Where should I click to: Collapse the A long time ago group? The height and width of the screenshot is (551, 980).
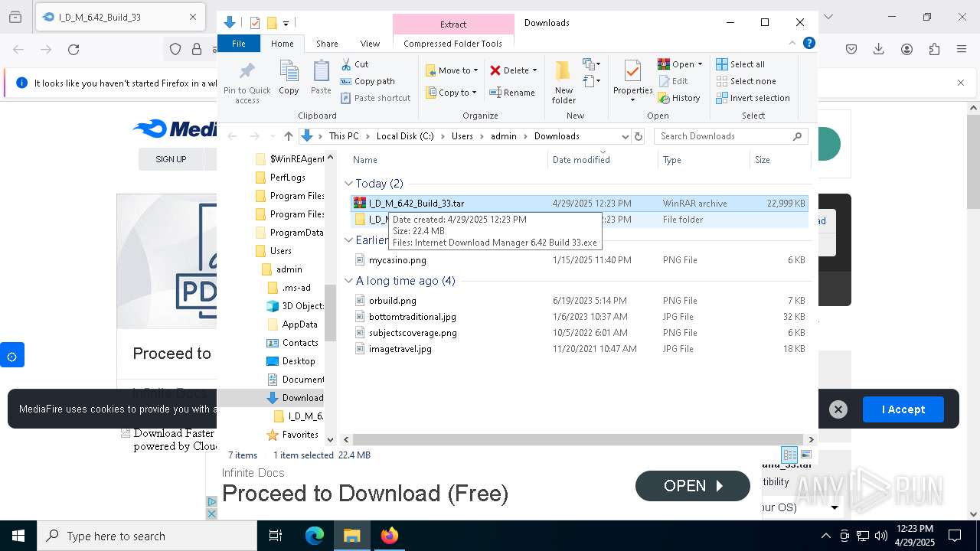[x=349, y=281]
